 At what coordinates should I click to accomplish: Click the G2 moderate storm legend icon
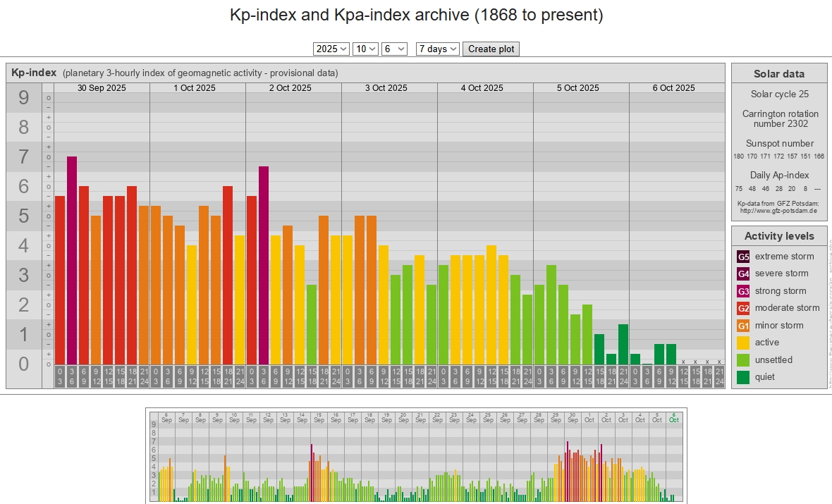click(x=743, y=308)
